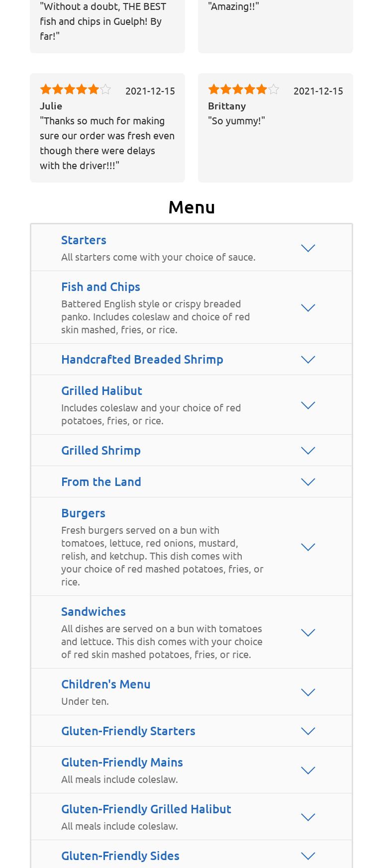Open the Sandwiches category heading
The height and width of the screenshot is (868, 383).
pos(94,611)
